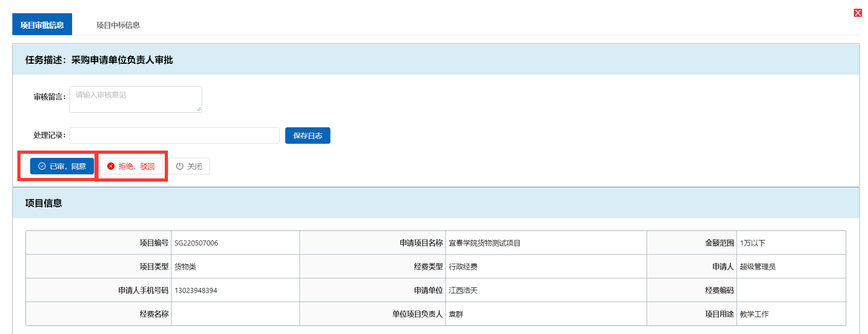
Task: Select the 教学工作 project purpose value
Action: [754, 314]
